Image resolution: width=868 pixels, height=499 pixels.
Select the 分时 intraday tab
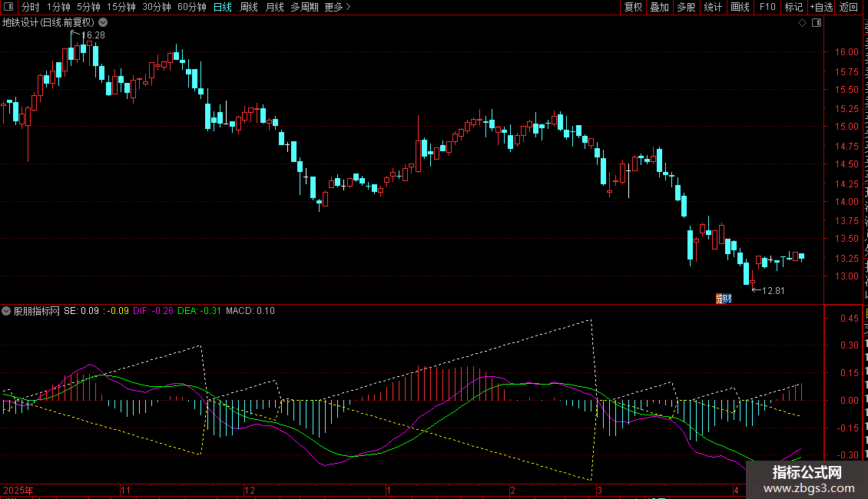point(30,8)
